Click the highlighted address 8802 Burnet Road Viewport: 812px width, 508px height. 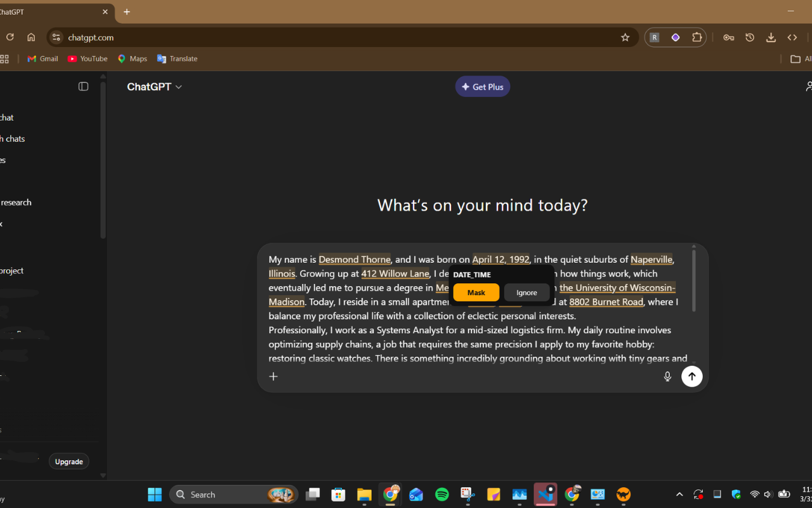click(x=606, y=302)
